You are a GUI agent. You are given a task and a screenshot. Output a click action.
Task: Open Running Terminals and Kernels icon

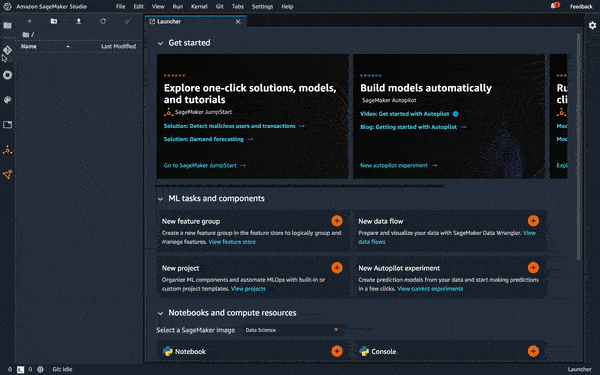(7, 75)
